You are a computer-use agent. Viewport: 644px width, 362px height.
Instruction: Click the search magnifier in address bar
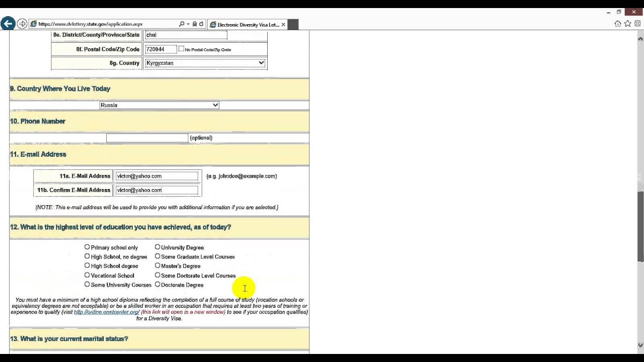[182, 24]
